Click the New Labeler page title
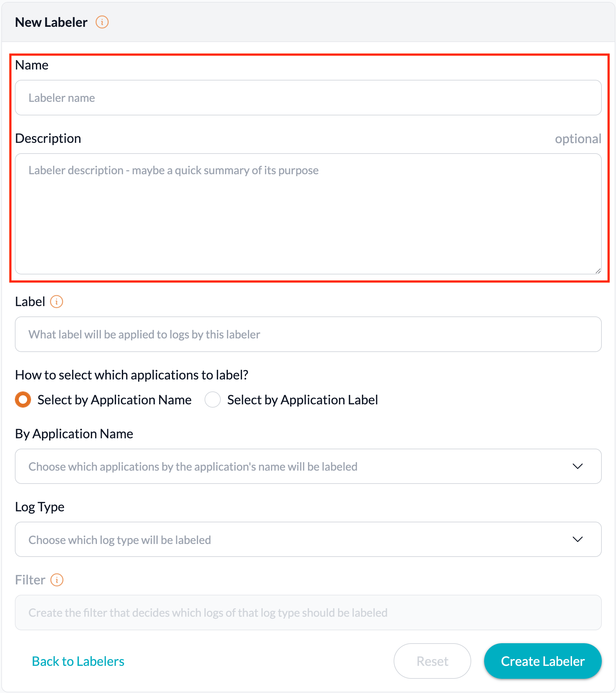The width and height of the screenshot is (616, 693). [51, 22]
